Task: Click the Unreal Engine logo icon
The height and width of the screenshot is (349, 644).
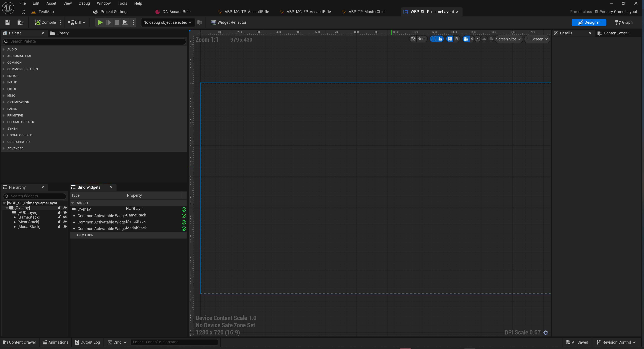Action: coord(8,8)
